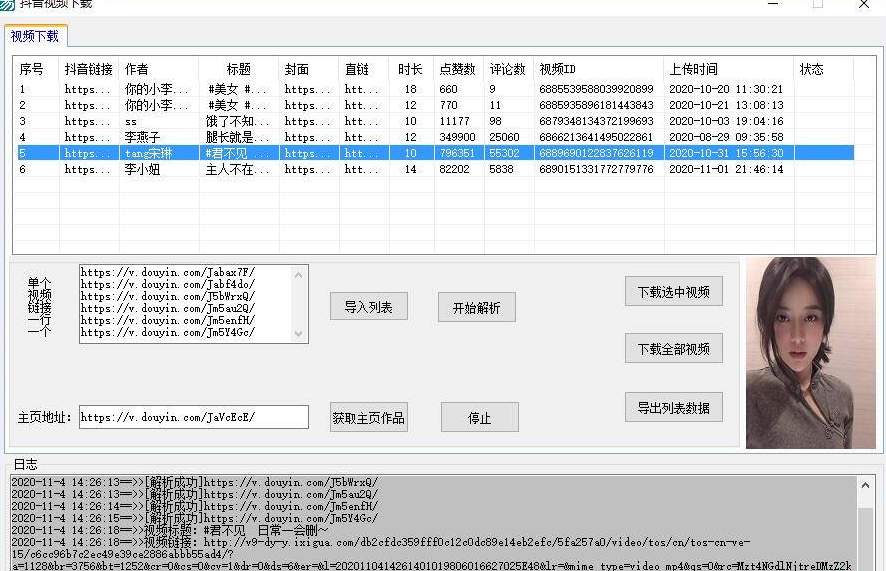Click inside the video links text area
The width and height of the screenshot is (886, 571).
tap(186, 303)
